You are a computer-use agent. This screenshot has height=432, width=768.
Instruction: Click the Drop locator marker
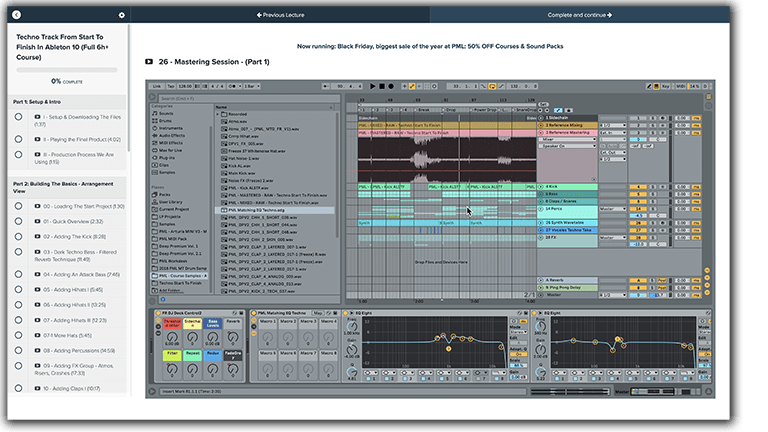click(451, 110)
